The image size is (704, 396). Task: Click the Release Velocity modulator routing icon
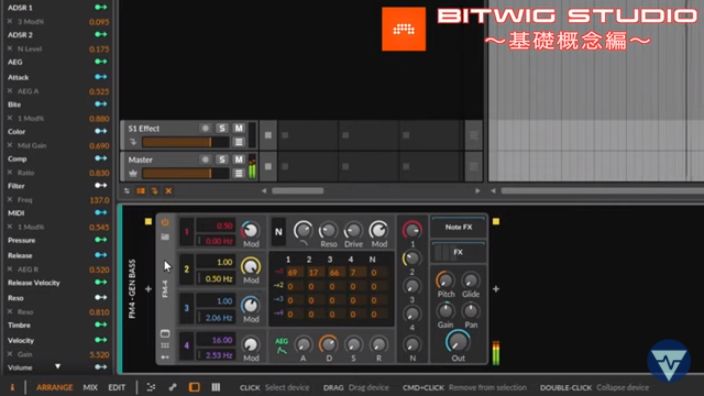101,282
